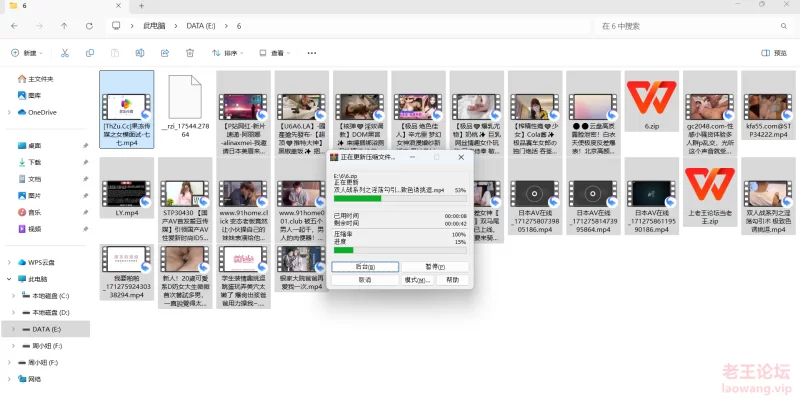800x399 pixels.
Task: Open 桌面 desktop quick access item
Action: click(30, 145)
